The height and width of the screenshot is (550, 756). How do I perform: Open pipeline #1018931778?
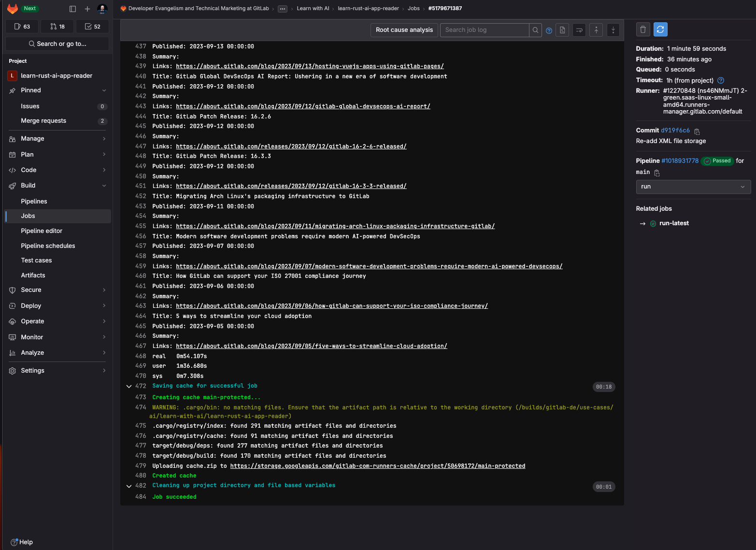pyautogui.click(x=680, y=160)
